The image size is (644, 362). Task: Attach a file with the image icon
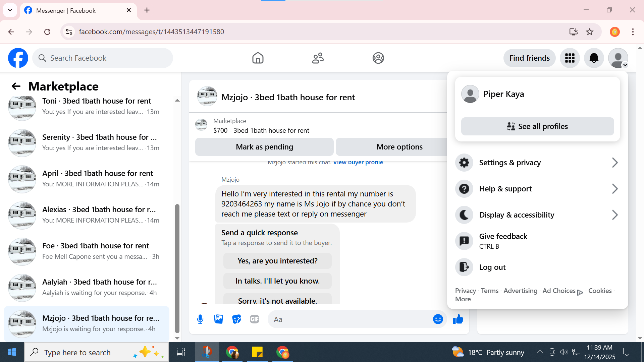(x=218, y=319)
